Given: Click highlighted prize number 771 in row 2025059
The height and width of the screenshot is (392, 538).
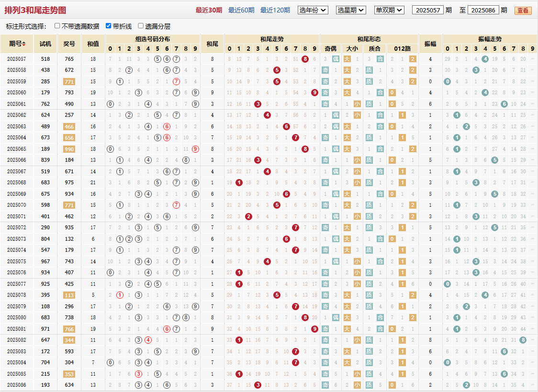Looking at the screenshot, I should 69,82.
